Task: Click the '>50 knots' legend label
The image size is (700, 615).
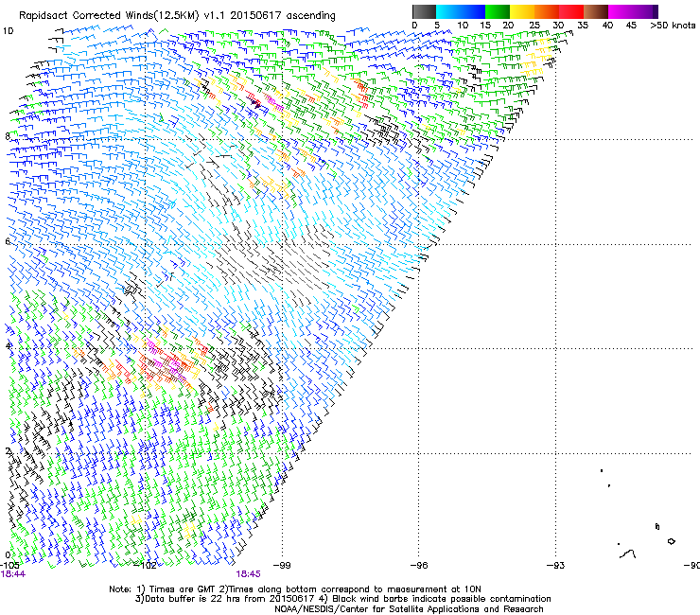Action: [673, 26]
